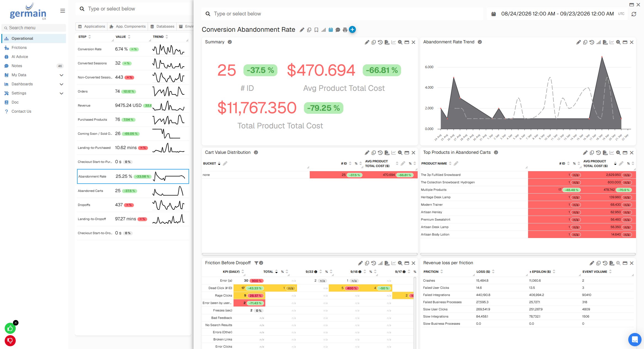The height and width of the screenshot is (349, 644).
Task: Refresh data with the reload icon
Action: pos(634,14)
